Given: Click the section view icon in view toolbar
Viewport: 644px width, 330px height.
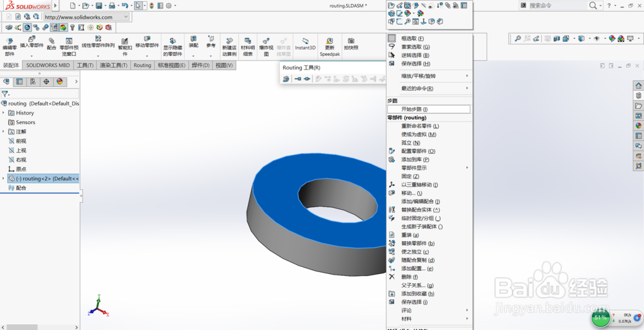Looking at the screenshot, I should 557,39.
